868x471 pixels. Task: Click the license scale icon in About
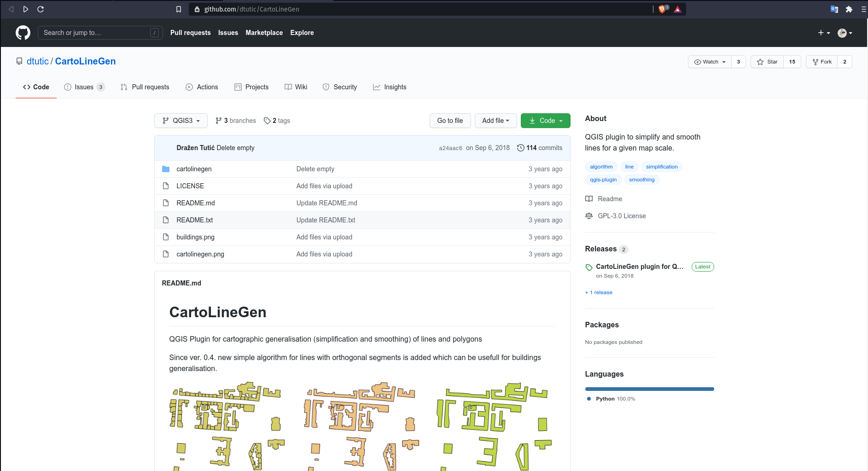click(x=589, y=216)
